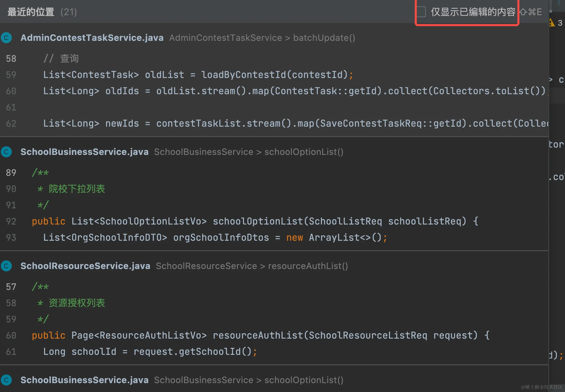Image resolution: width=565 pixels, height=392 pixels.
Task: Click the first schoolOptionList() breadcrumb text
Action: [x=304, y=152]
